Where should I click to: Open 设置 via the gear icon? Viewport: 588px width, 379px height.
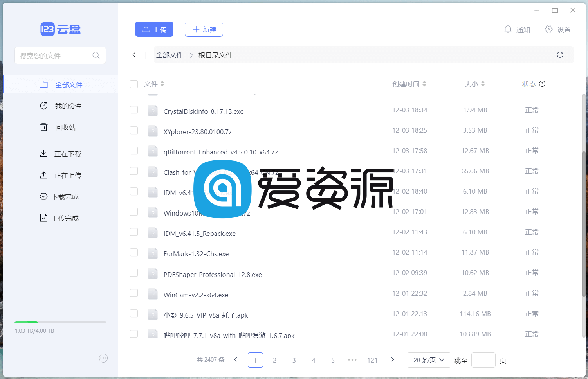(x=549, y=29)
